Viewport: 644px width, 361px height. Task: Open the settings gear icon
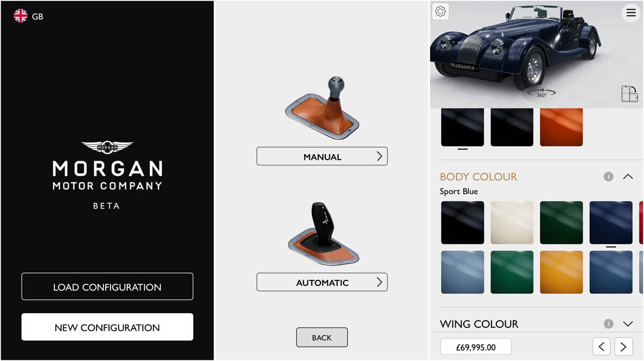[441, 11]
